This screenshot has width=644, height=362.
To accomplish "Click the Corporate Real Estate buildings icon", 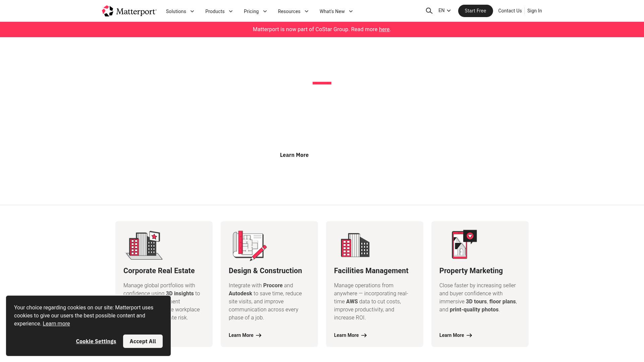I will tap(144, 245).
